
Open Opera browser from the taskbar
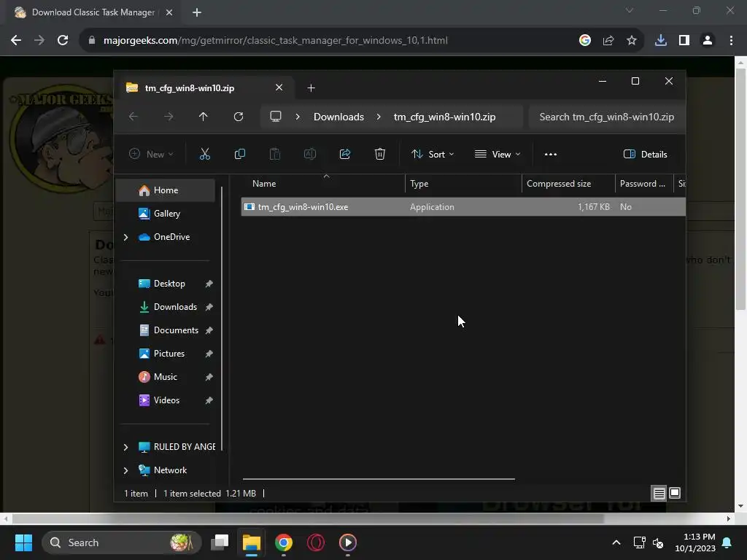click(315, 542)
